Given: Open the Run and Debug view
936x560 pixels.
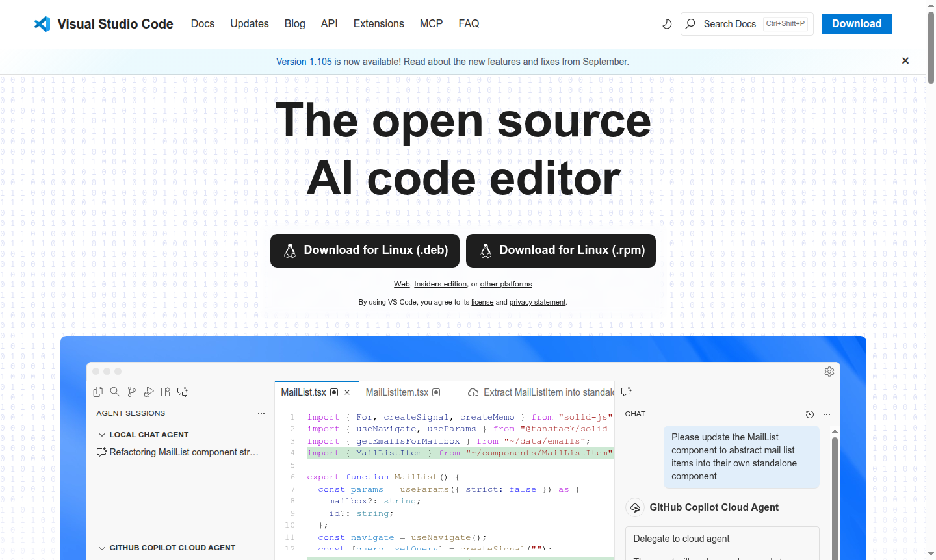Looking at the screenshot, I should [148, 392].
